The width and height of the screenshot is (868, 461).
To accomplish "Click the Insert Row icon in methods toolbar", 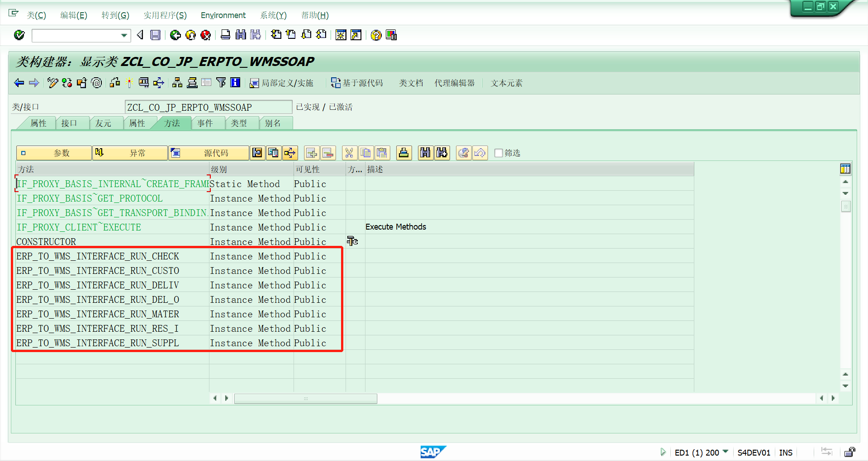I will (x=312, y=153).
